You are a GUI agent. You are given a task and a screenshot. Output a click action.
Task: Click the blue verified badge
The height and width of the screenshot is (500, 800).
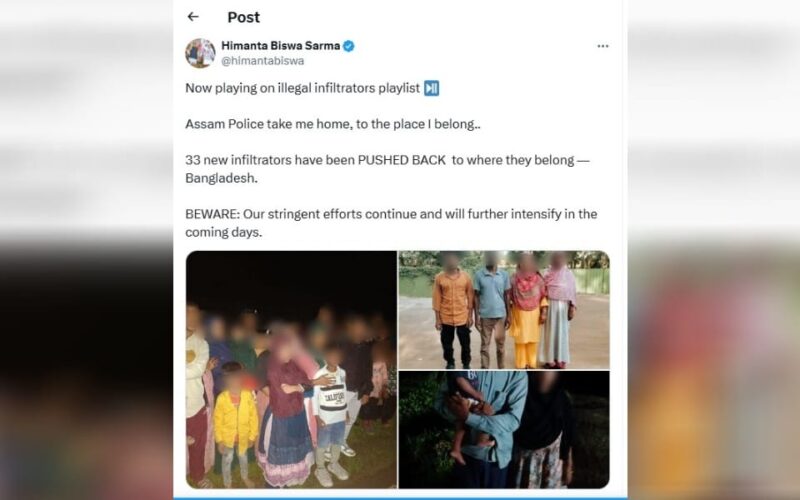349,46
